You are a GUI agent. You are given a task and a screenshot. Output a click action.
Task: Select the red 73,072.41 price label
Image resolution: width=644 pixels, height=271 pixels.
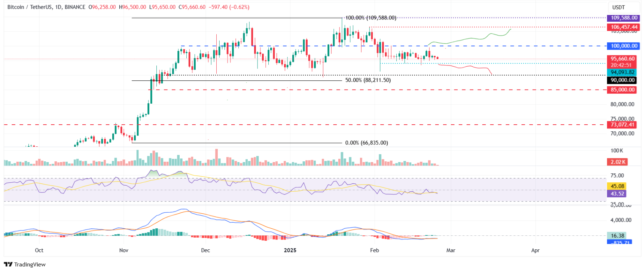pos(623,125)
